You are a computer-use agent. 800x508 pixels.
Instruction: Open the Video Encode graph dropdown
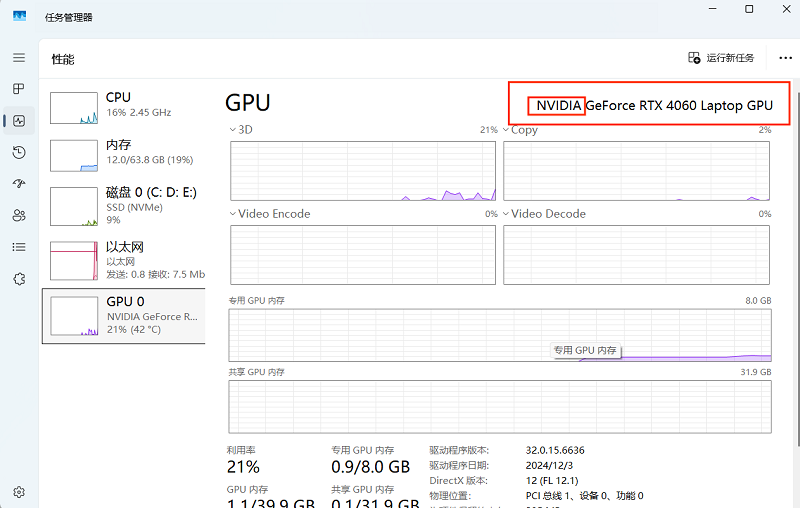[233, 214]
